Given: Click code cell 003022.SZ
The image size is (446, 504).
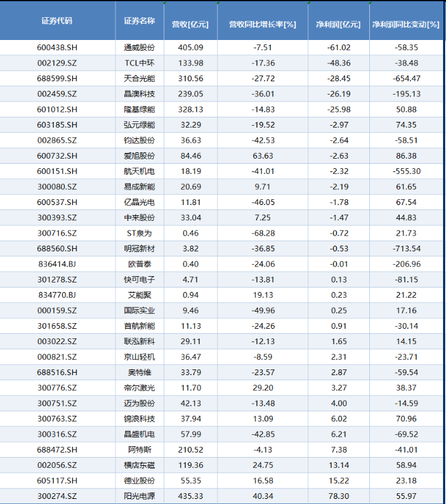Looking at the screenshot, I should [57, 342].
